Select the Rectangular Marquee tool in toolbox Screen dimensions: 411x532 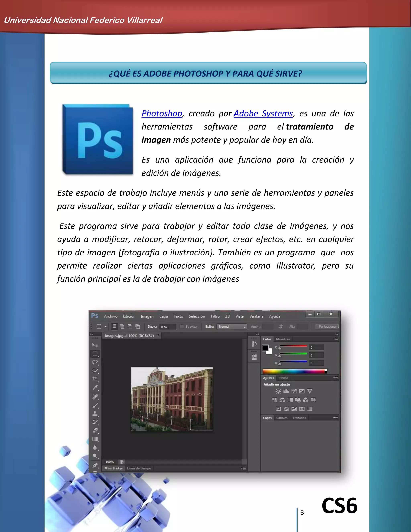tap(95, 354)
